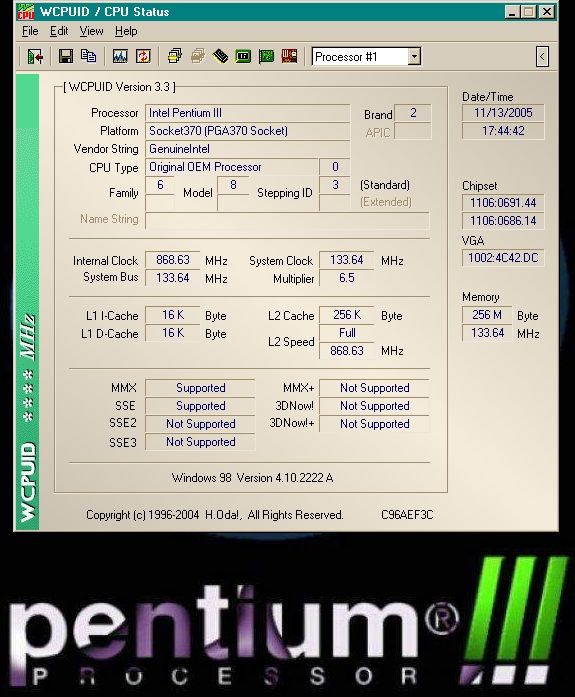The height and width of the screenshot is (697, 575).
Task: Click the Internal Clock value field
Action: (x=172, y=260)
